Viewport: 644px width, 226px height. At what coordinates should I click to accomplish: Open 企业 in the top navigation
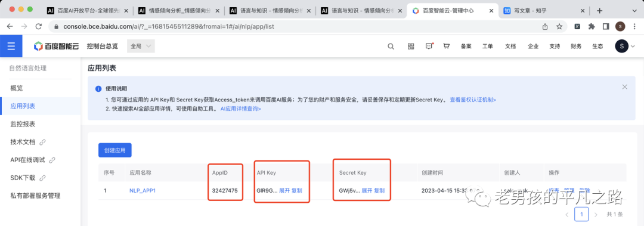coord(533,47)
